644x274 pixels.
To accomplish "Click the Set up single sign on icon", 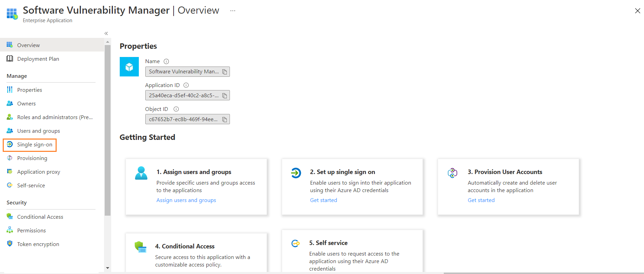I will coord(296,173).
